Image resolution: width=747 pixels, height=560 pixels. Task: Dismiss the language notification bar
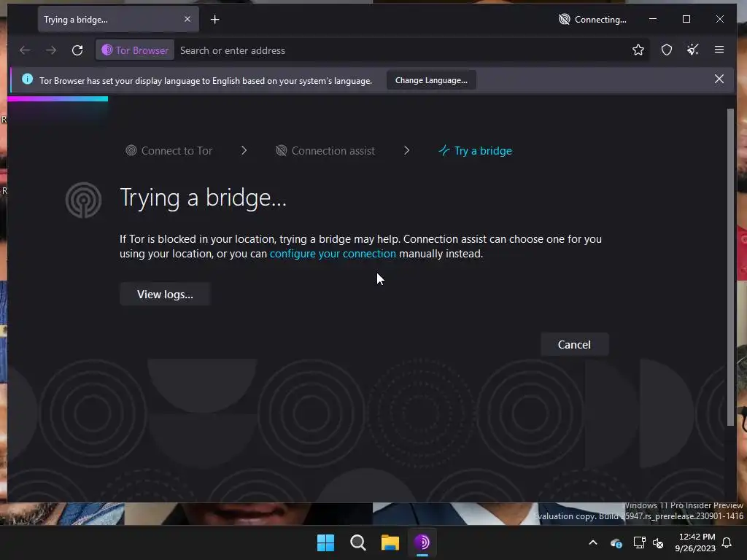point(719,79)
